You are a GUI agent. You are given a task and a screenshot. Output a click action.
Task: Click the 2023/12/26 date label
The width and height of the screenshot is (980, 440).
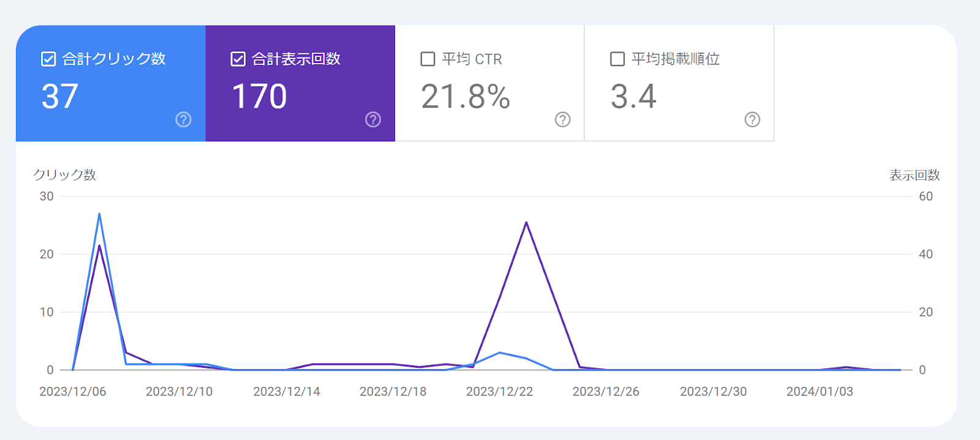coord(606,392)
